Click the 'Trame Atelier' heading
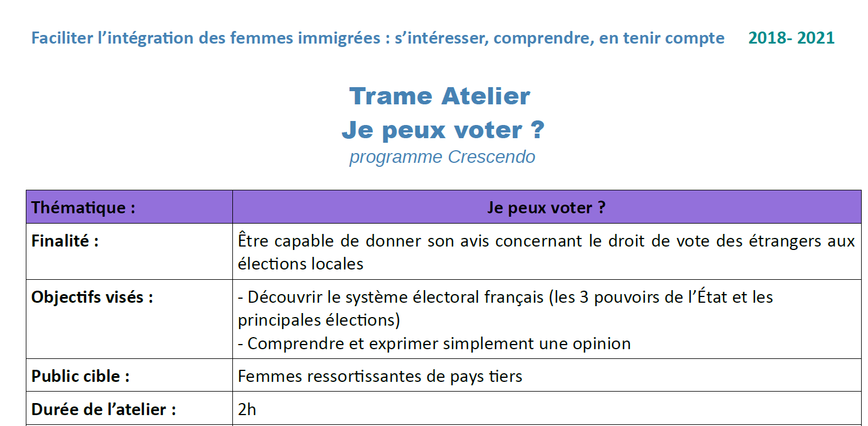This screenshot has width=868, height=426. tap(439, 96)
